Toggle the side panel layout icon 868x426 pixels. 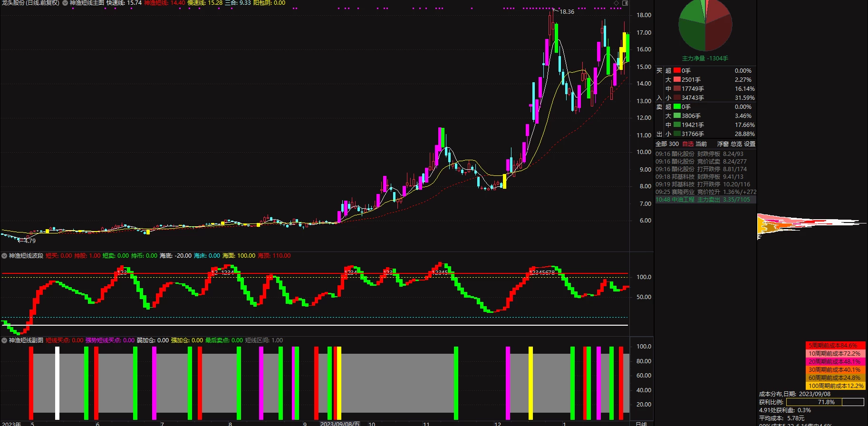(x=625, y=3)
